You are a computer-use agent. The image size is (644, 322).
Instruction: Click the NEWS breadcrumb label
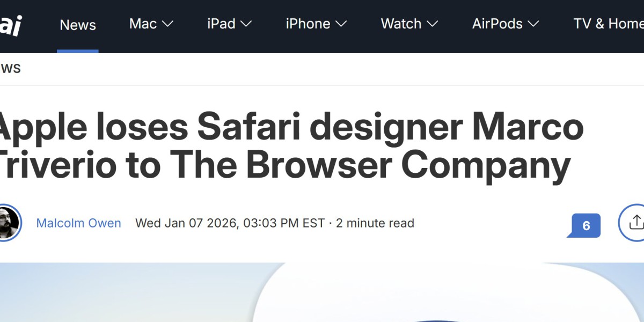pos(11,68)
